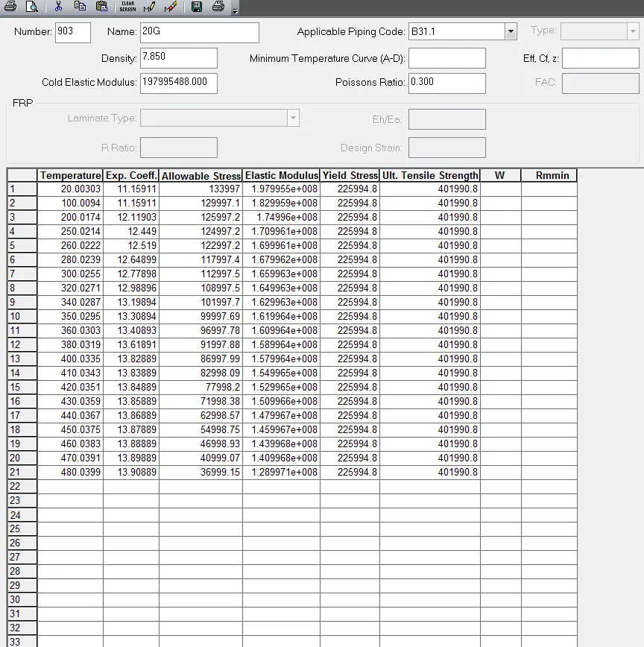This screenshot has width=644, height=647.
Task: Save material with the floppy disk icon
Action: click(197, 7)
